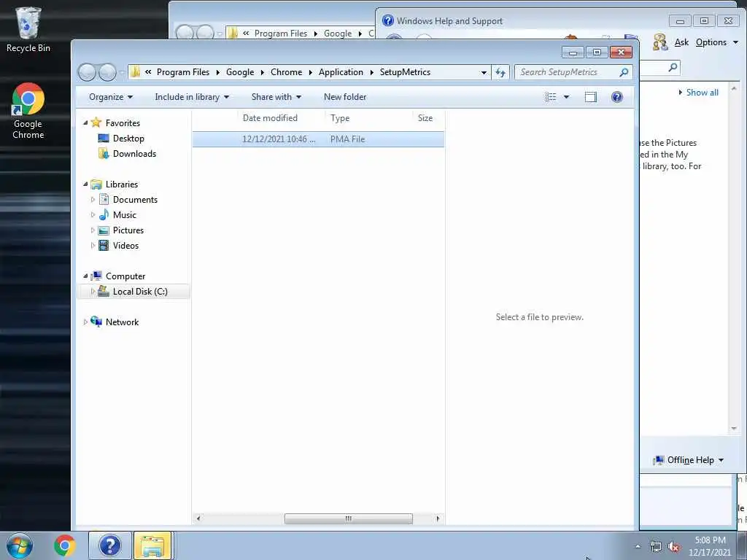Select Downloads under Favorites
The image size is (747, 560).
[134, 154]
